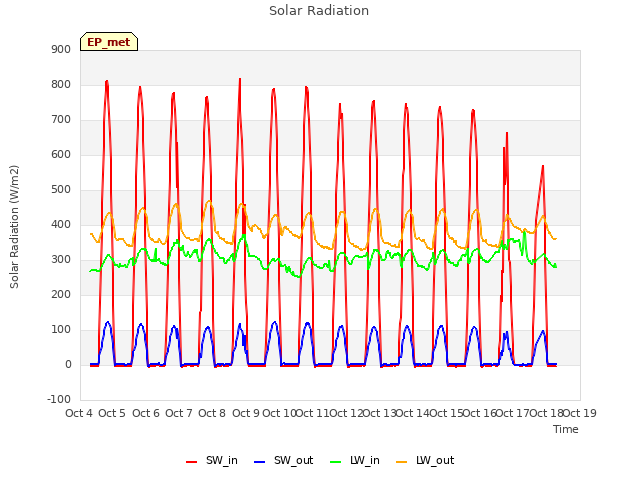Screen dimensions: 640x480
Task: Click the 300 y-axis tick label
Action: pyautogui.click(x=61, y=260)
